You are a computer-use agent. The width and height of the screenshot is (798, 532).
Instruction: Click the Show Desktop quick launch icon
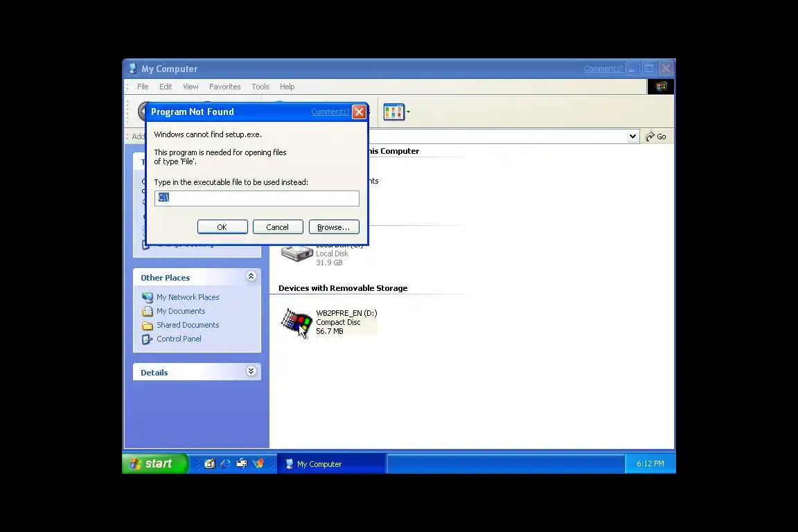[x=210, y=464]
